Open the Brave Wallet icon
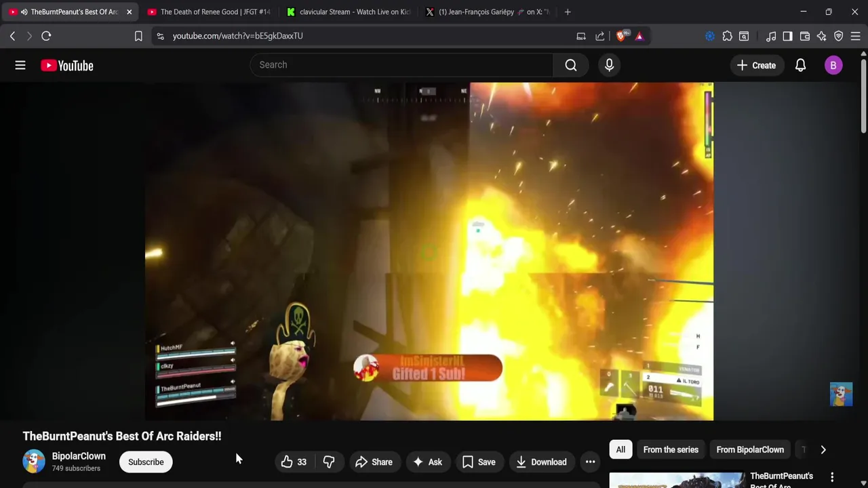This screenshot has height=488, width=868. [x=805, y=36]
